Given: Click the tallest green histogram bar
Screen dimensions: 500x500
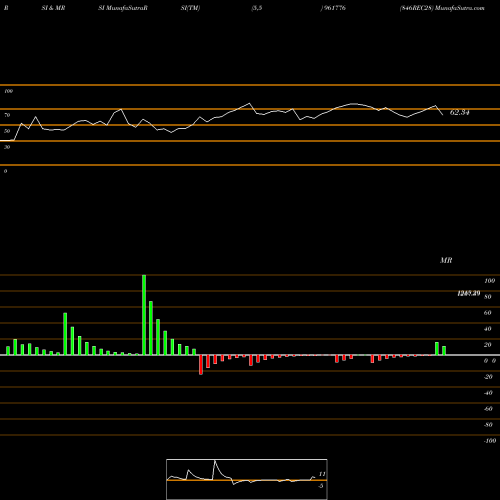Looking at the screenshot, I should coord(144,315).
